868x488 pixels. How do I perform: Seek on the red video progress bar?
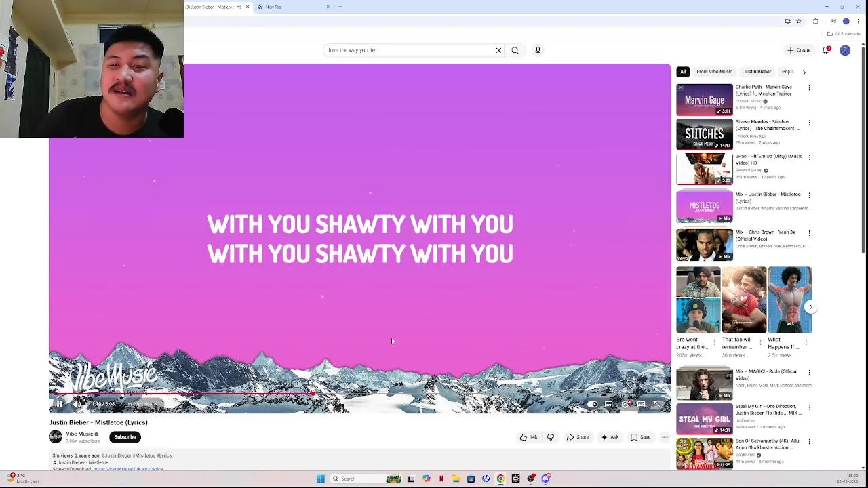(359, 393)
